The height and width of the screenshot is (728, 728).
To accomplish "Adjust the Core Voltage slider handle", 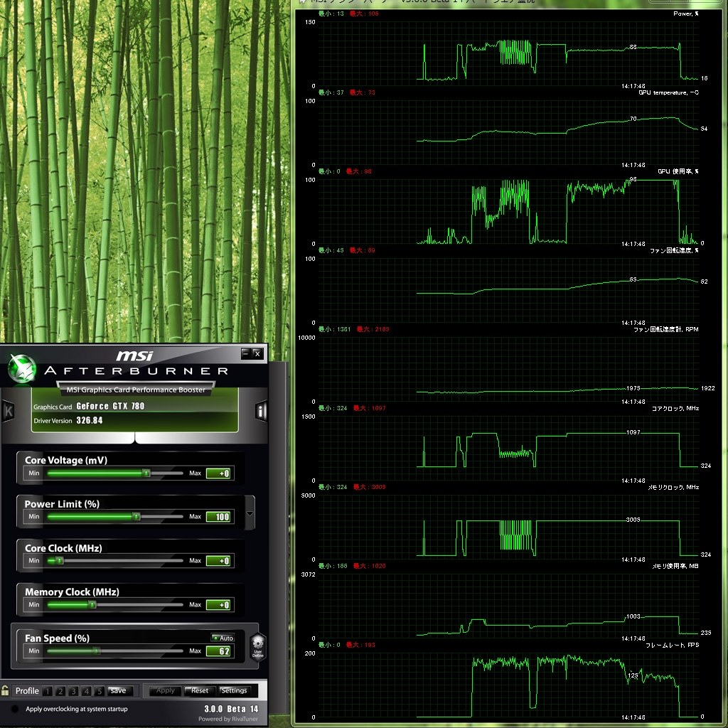I will [x=146, y=473].
